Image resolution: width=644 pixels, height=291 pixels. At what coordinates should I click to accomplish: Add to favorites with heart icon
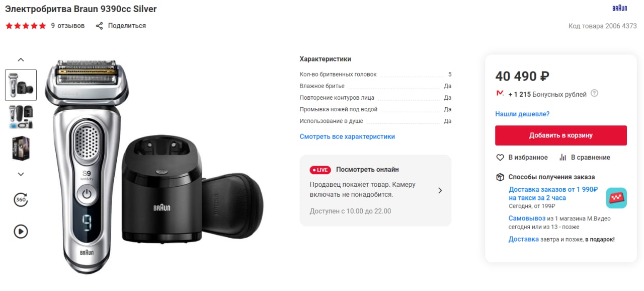(522, 158)
